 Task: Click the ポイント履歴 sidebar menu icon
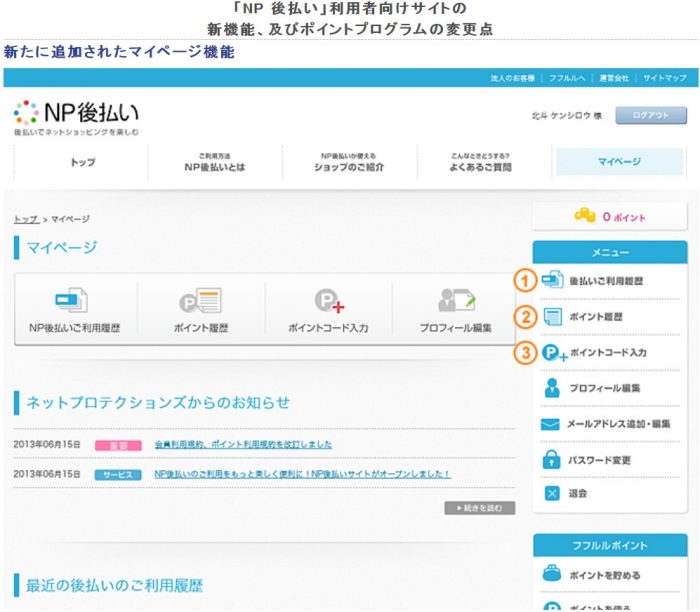(553, 316)
